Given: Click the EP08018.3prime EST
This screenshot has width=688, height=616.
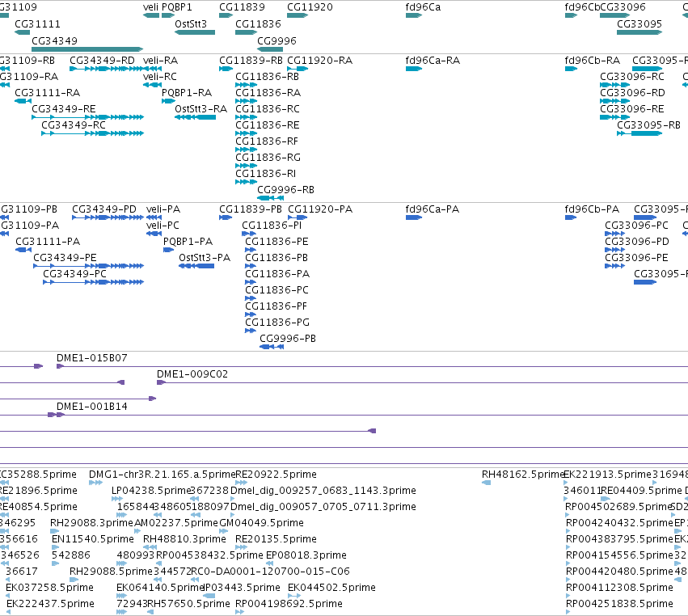Looking at the screenshot, I should click(x=306, y=555).
